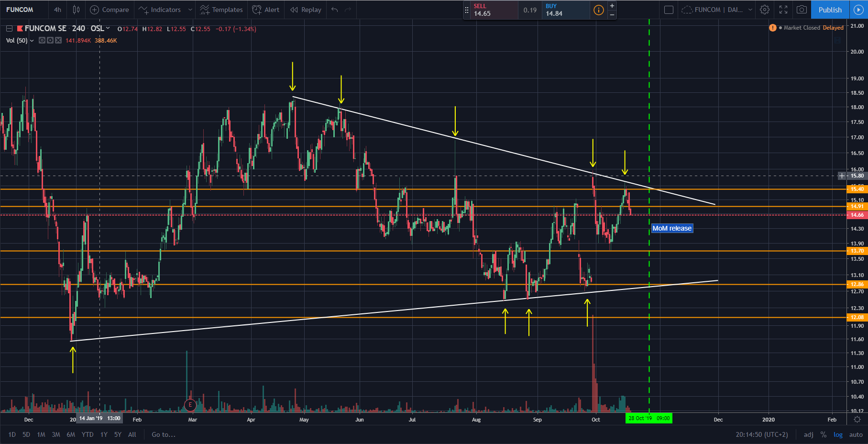Open the Indicators dialog

click(160, 10)
